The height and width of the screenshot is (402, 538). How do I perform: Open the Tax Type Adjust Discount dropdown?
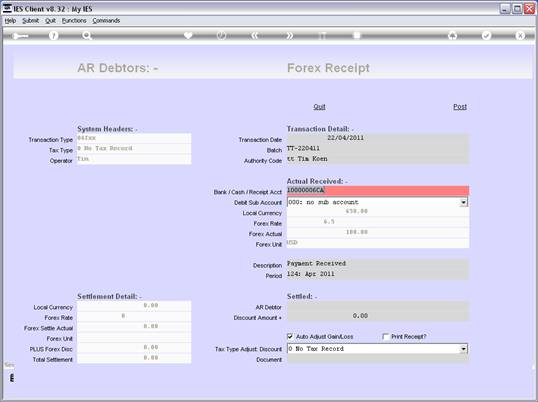tap(464, 349)
